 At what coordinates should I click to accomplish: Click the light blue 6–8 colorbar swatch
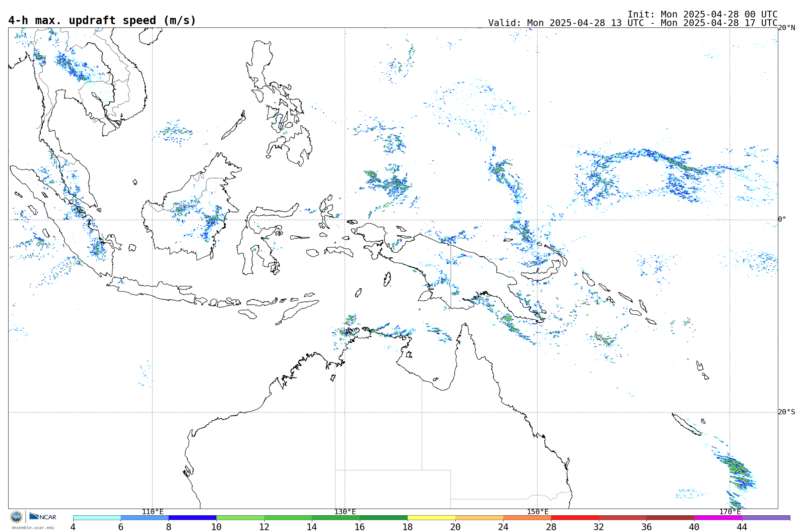coord(145,518)
